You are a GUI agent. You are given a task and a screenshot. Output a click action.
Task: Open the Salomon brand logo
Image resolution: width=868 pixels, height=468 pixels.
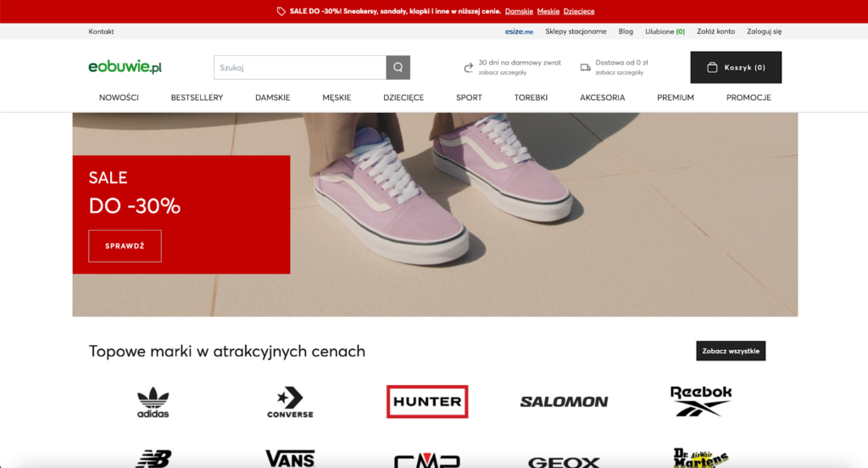point(564,402)
